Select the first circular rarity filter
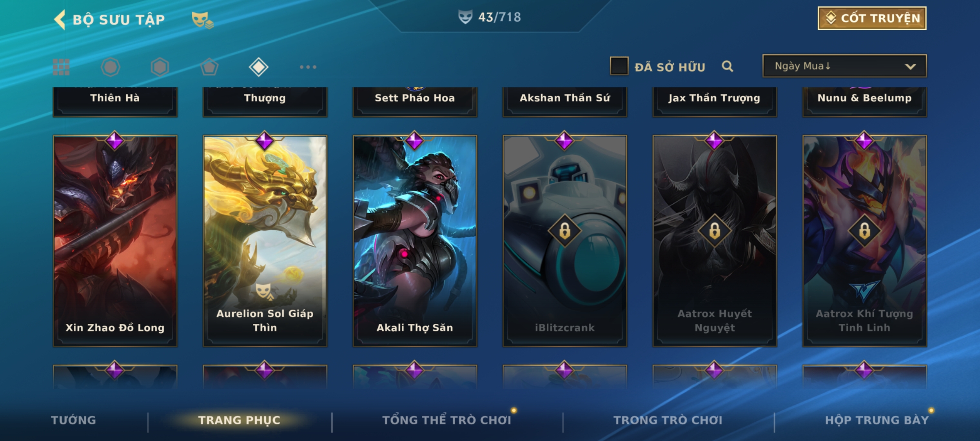Image resolution: width=980 pixels, height=441 pixels. 110,67
